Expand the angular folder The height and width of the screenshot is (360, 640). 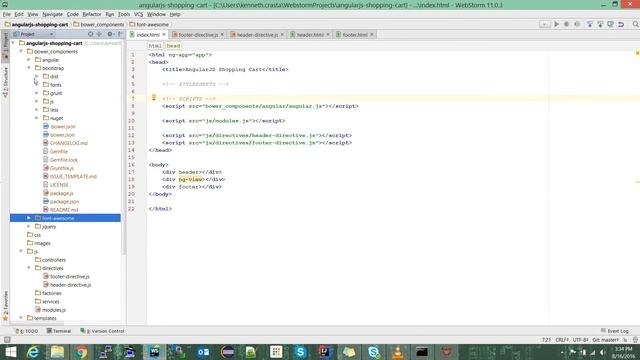29,60
